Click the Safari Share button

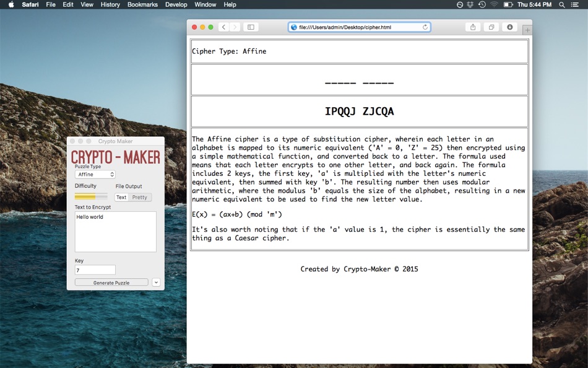pyautogui.click(x=473, y=27)
